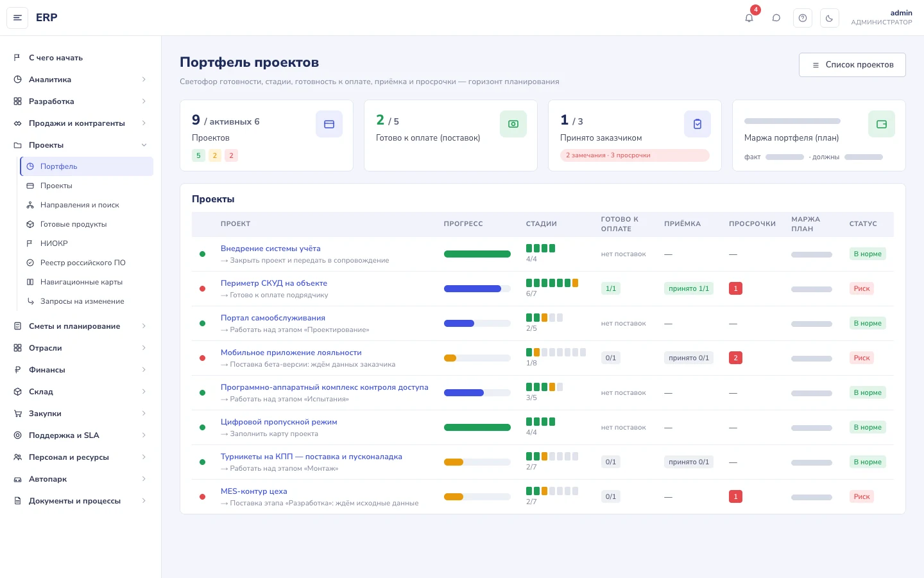Expand the Разработка sidebar section
Screen dimensions: 924x578
pyautogui.click(x=80, y=101)
